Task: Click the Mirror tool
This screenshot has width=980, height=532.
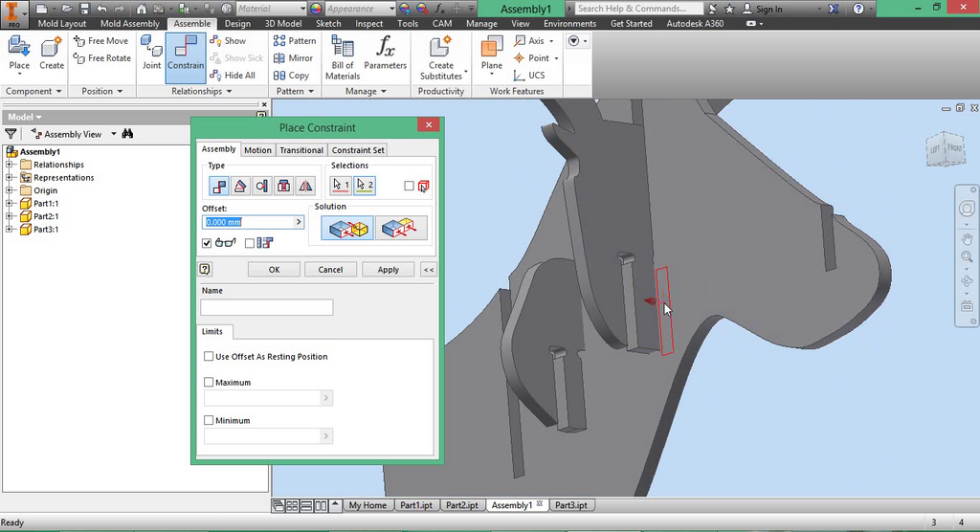Action: tap(293, 58)
